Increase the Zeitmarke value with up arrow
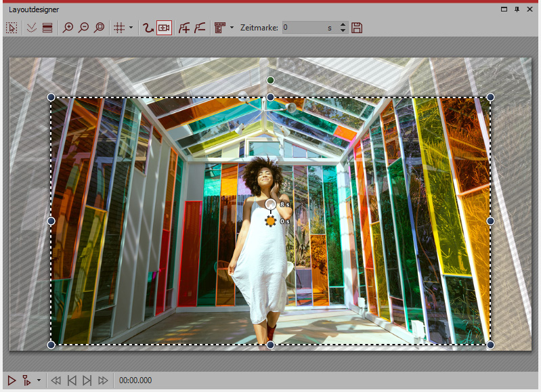The image size is (541, 392). (x=343, y=25)
